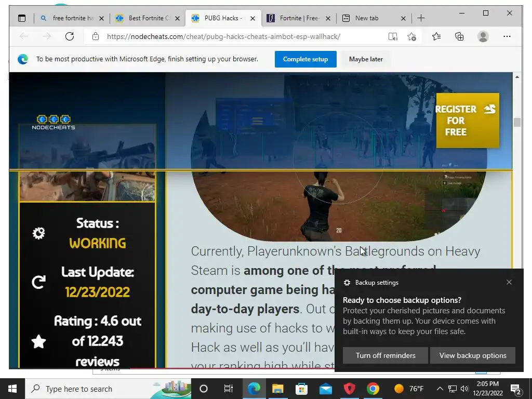Switch to the 'Best Fortnite C' tab
Screen dimensions: 532x399
pyautogui.click(x=148, y=18)
